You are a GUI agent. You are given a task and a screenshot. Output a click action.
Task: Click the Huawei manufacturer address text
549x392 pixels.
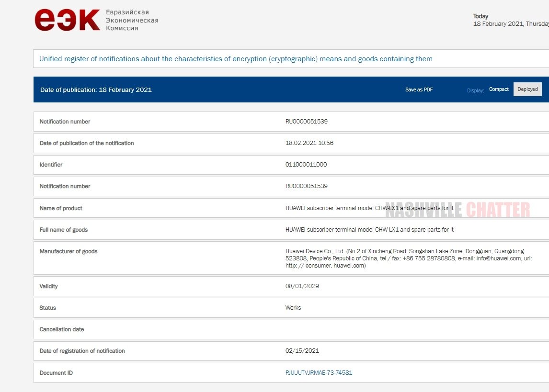pos(408,258)
